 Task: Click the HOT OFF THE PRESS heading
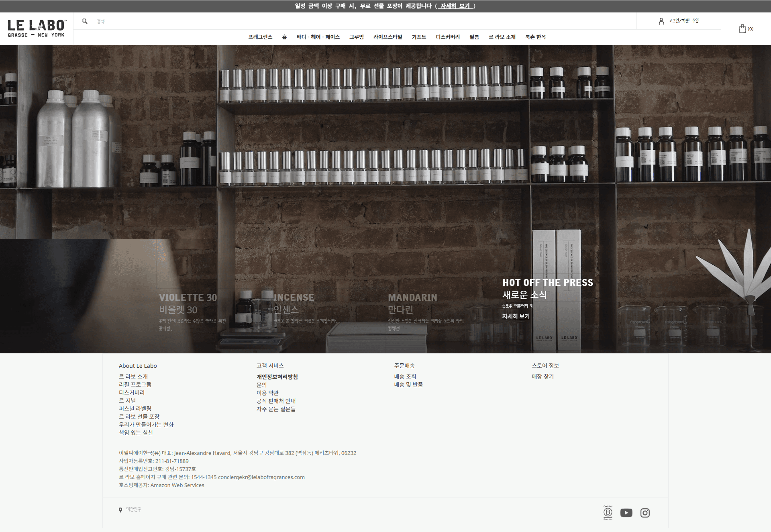[x=548, y=283]
